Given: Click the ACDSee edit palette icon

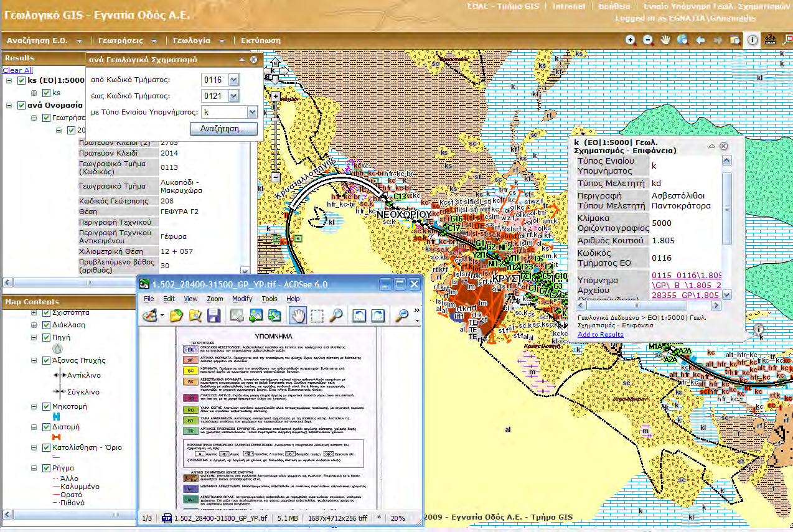Looking at the screenshot, I should tap(149, 315).
